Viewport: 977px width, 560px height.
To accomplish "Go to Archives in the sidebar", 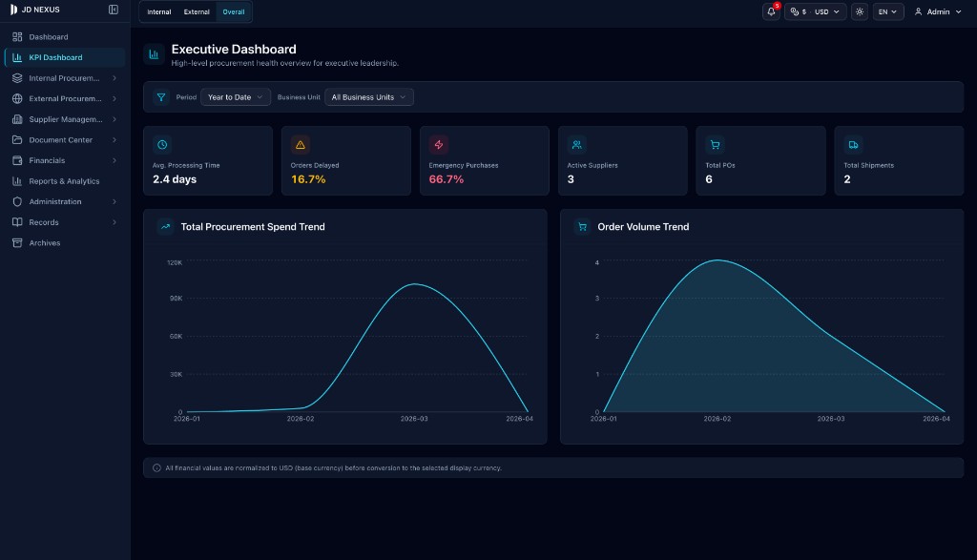I will tap(45, 243).
